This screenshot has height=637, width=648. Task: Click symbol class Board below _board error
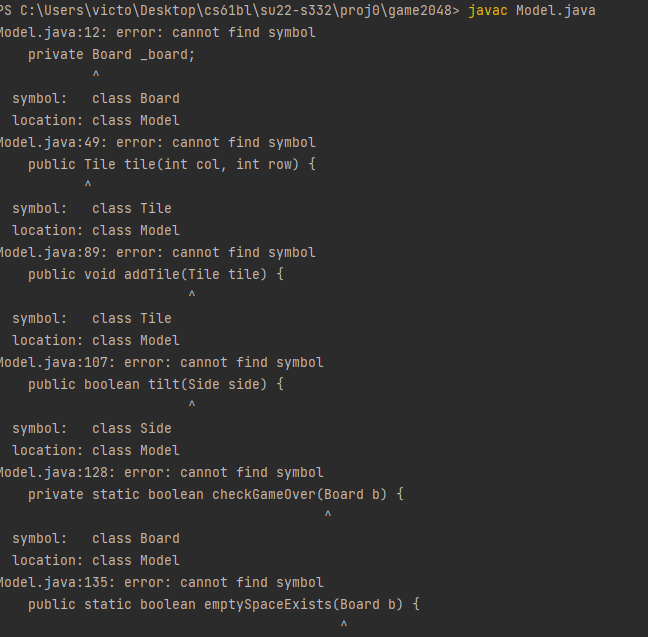(96, 98)
